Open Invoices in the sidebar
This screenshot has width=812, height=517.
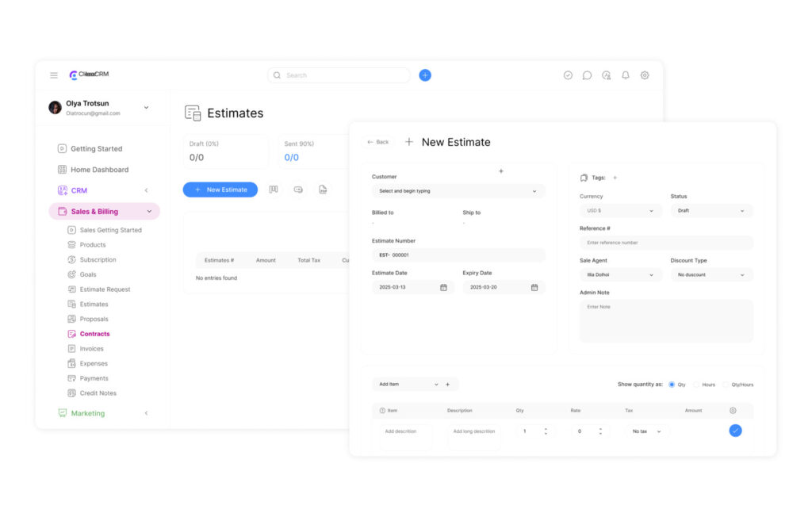click(x=91, y=349)
